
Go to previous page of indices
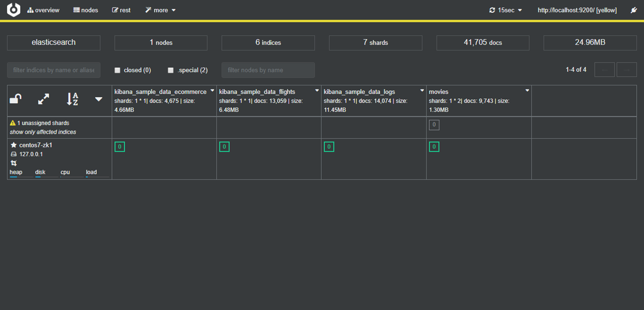pos(604,70)
